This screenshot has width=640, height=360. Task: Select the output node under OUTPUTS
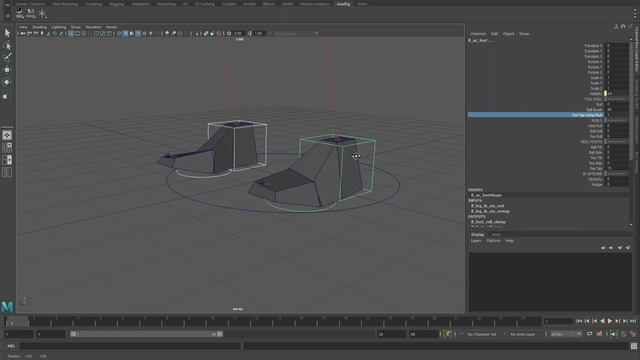point(489,222)
